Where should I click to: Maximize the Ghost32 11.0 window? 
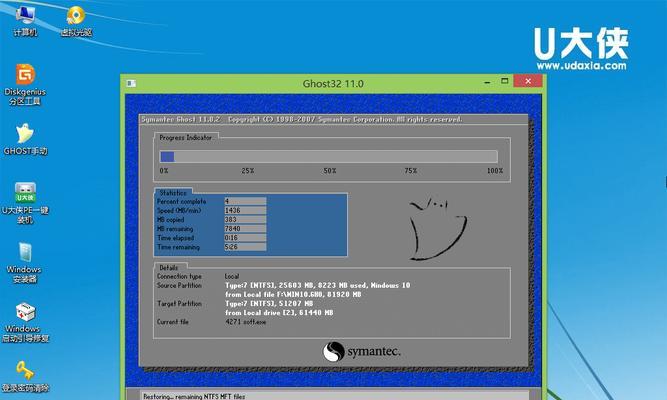point(505,81)
